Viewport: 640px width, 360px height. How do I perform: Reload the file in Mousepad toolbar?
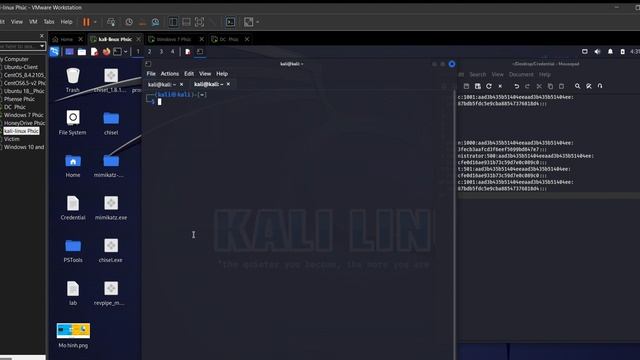(489, 86)
